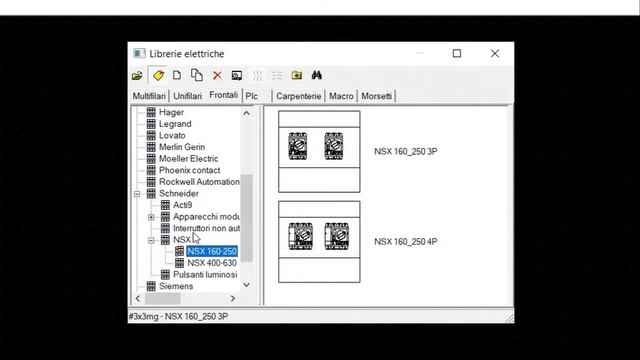This screenshot has width=640, height=360.
Task: Click the Merlin Gerin grid icon
Action: click(x=151, y=147)
